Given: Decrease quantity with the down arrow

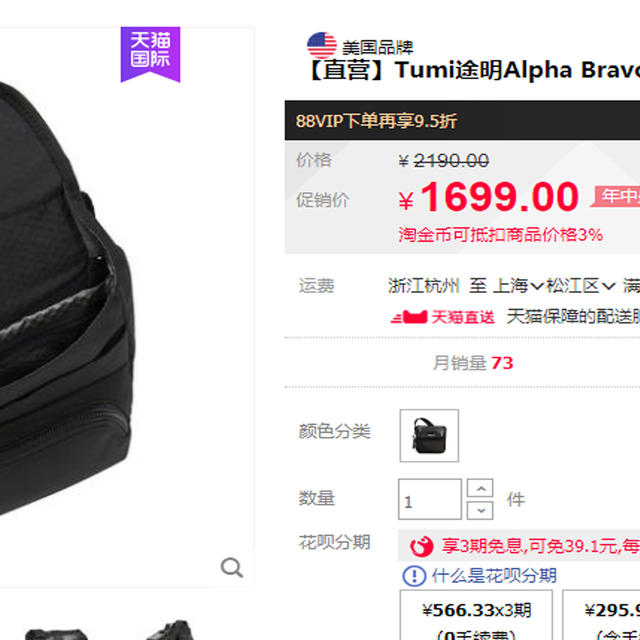Looking at the screenshot, I should pos(480,510).
